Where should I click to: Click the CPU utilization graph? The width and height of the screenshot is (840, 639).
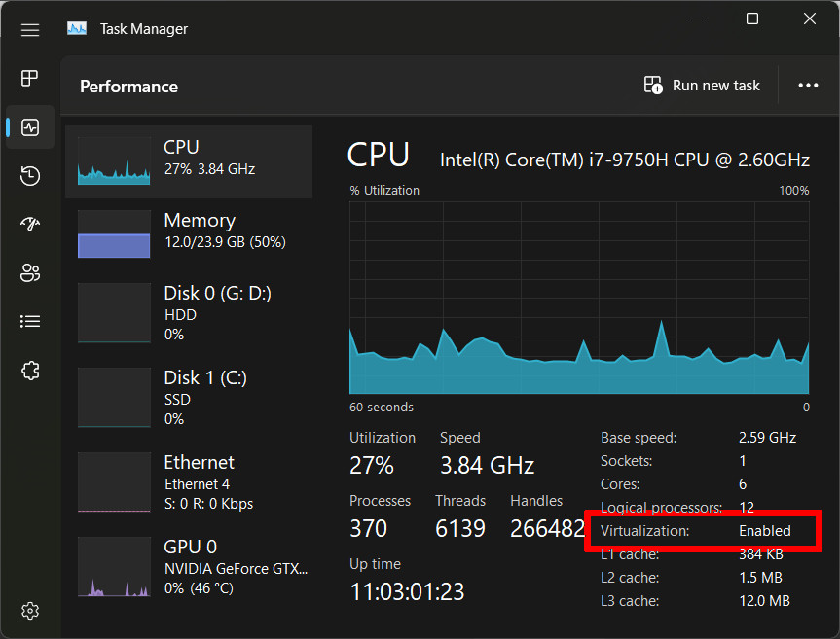coord(579,298)
